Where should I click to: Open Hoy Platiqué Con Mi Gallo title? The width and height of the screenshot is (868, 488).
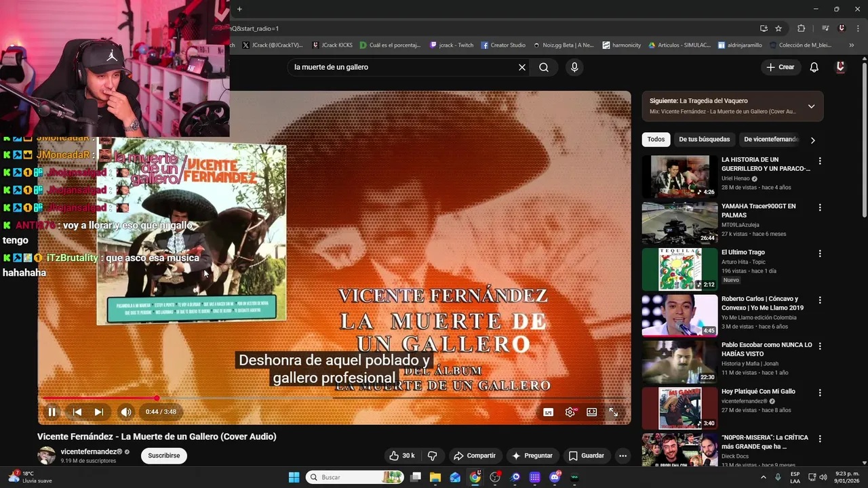(x=758, y=391)
